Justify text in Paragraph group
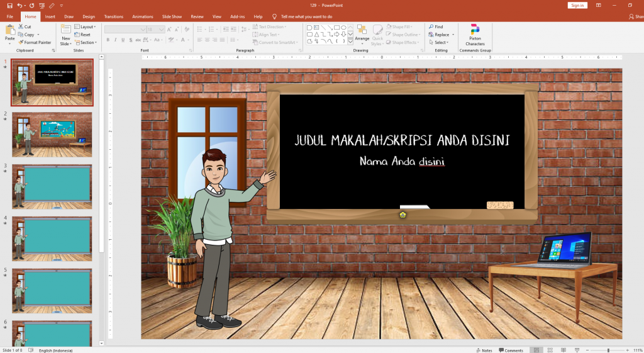This screenshot has width=644, height=353. pos(222,40)
